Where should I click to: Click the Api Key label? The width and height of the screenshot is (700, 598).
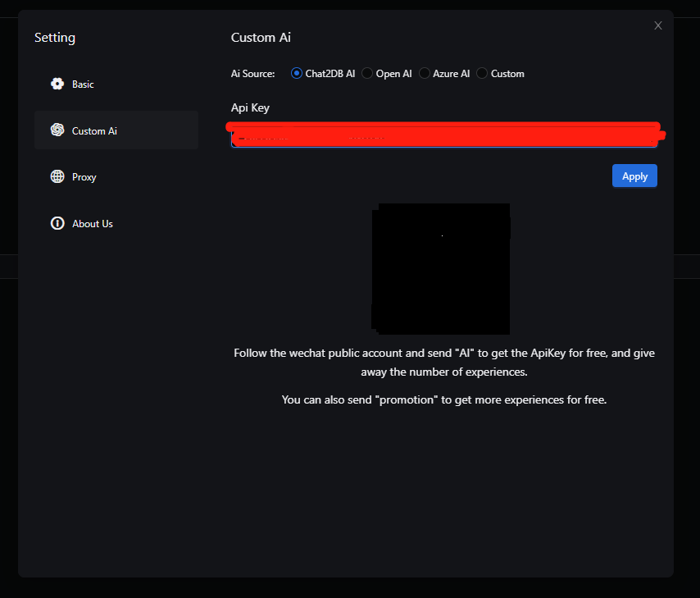[x=250, y=107]
